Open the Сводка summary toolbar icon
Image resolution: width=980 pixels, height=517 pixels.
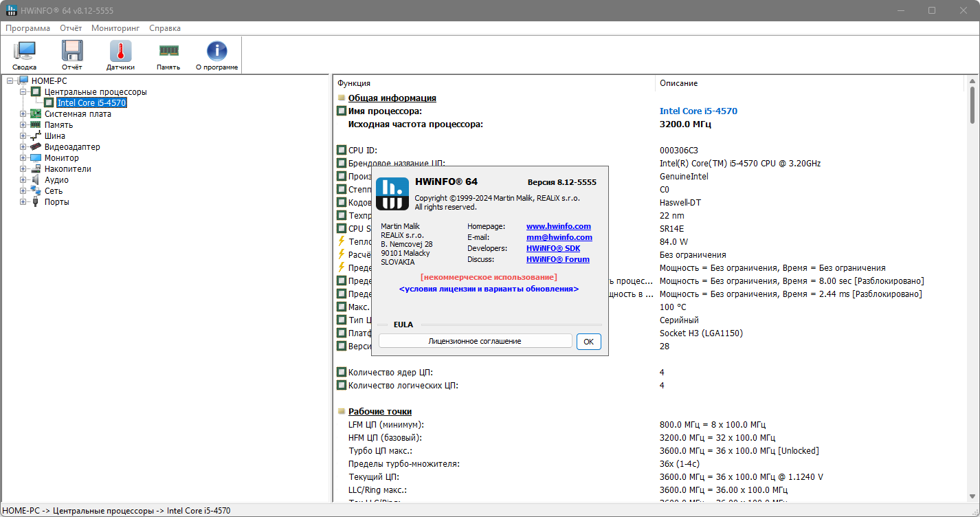click(25, 52)
